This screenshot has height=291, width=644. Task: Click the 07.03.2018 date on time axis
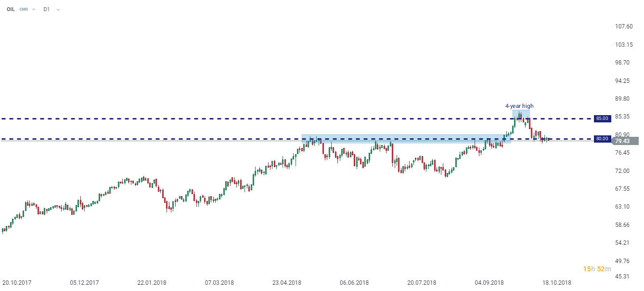219,283
